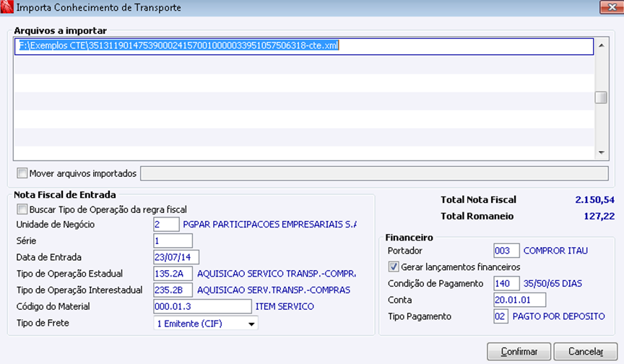Open the Tipo de Frete dropdown
Viewport: 624px width, 364px height.
coord(205,324)
